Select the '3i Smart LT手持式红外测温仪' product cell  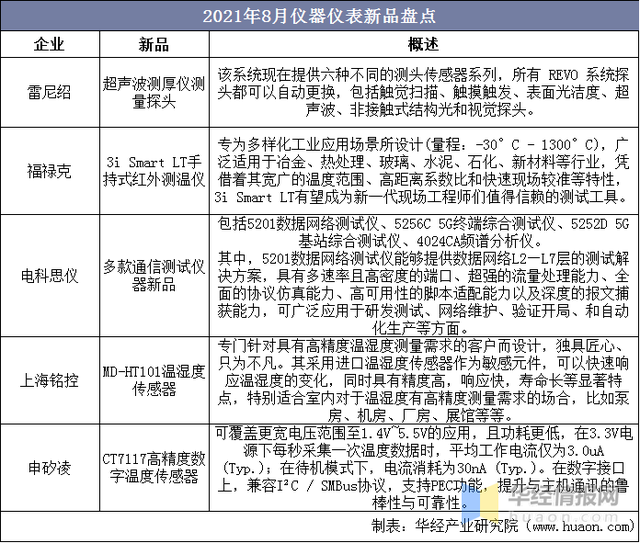[153, 171]
